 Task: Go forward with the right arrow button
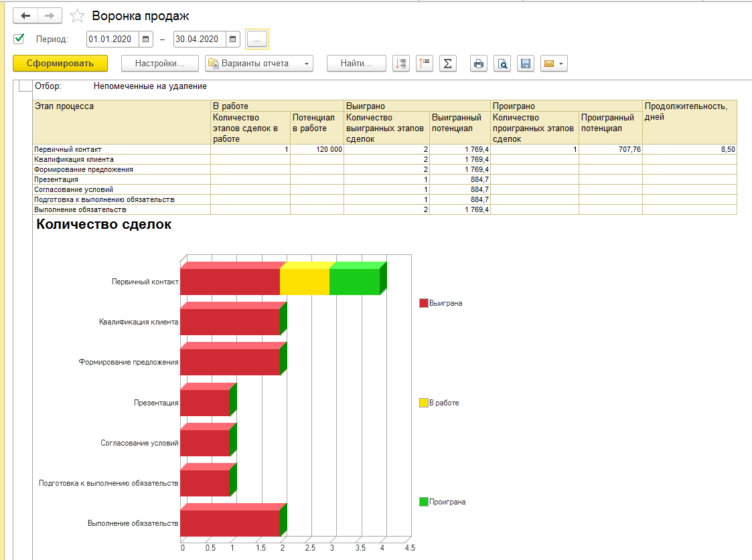coord(50,16)
